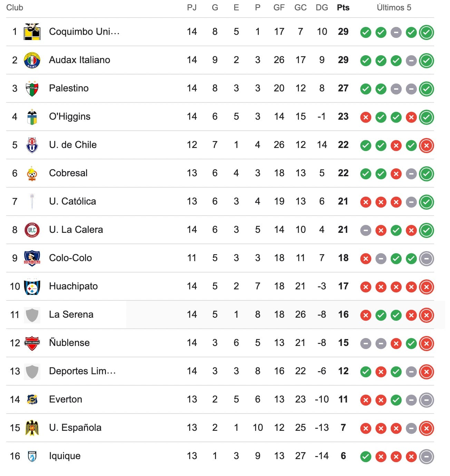Image resolution: width=450 pixels, height=476 pixels.
Task: Click Huachipato's highlighted latest loss indicator
Action: coord(426,287)
